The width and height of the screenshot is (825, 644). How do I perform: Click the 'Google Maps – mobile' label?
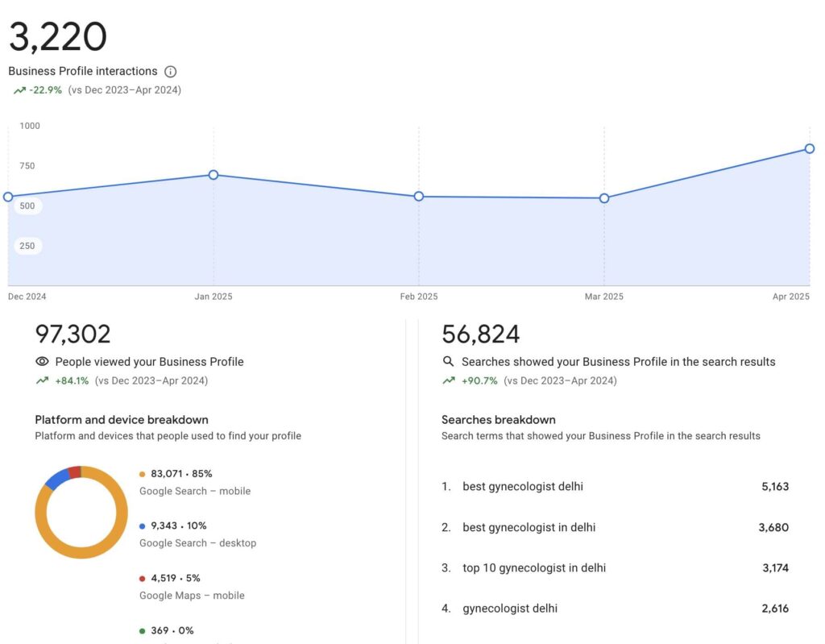(x=192, y=596)
